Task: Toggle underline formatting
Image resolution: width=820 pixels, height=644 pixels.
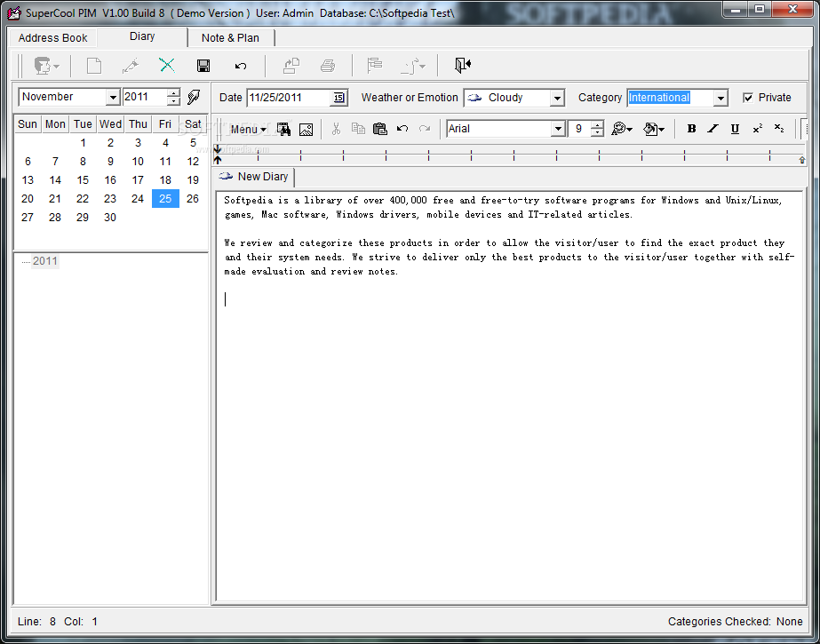Action: click(x=735, y=129)
